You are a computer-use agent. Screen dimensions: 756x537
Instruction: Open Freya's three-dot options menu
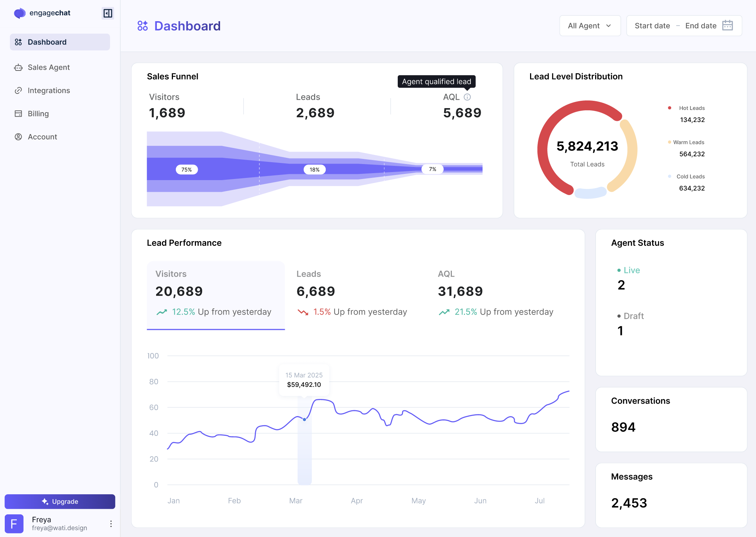pyautogui.click(x=111, y=524)
